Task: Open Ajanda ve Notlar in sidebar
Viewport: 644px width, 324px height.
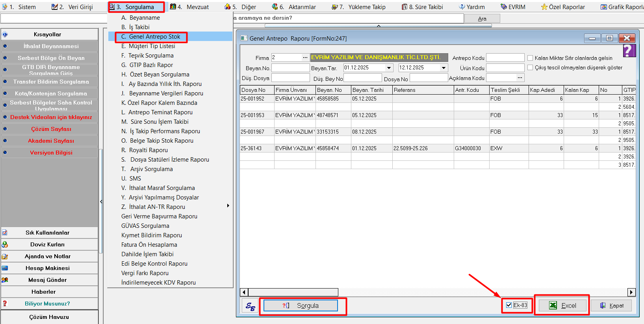Action: click(48, 256)
